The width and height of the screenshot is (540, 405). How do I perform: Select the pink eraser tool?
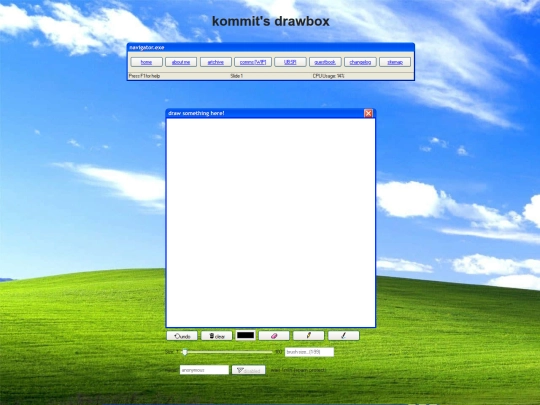[x=274, y=336]
